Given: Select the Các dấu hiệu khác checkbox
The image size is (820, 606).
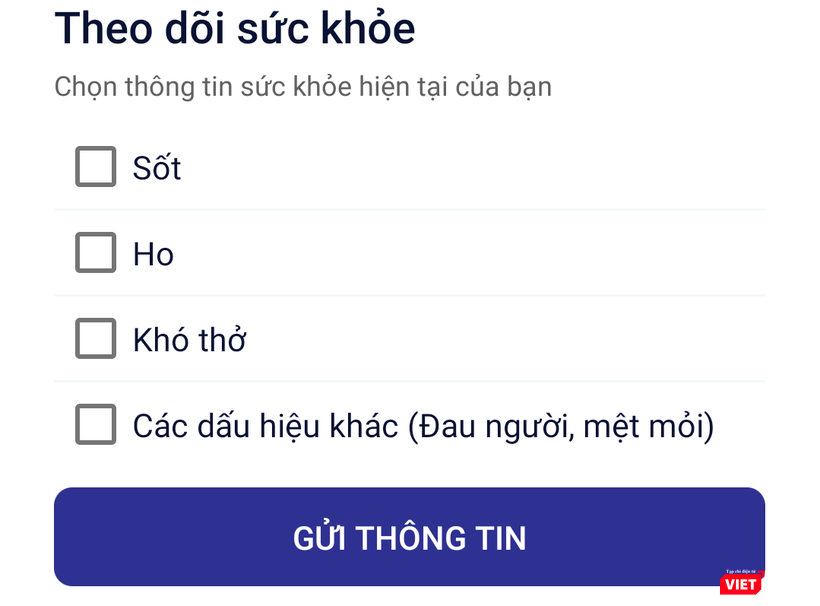Looking at the screenshot, I should point(96,426).
